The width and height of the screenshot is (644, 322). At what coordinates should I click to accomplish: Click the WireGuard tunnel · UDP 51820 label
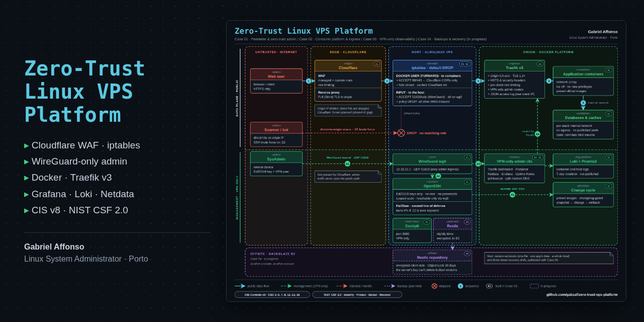coord(347,157)
